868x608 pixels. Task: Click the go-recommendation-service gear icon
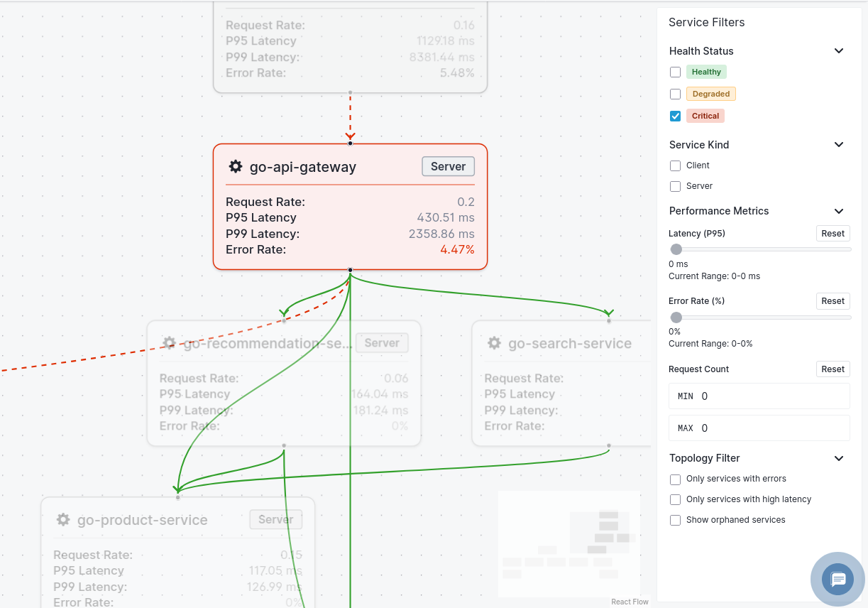169,343
